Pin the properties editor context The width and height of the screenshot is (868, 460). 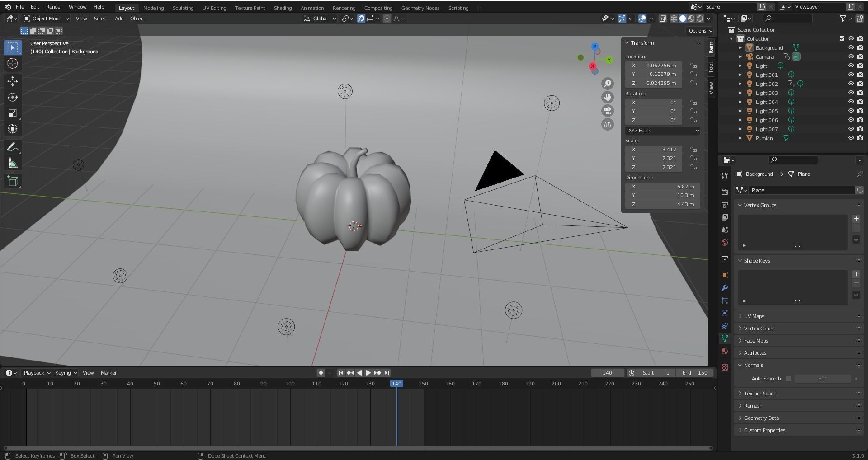pos(859,174)
